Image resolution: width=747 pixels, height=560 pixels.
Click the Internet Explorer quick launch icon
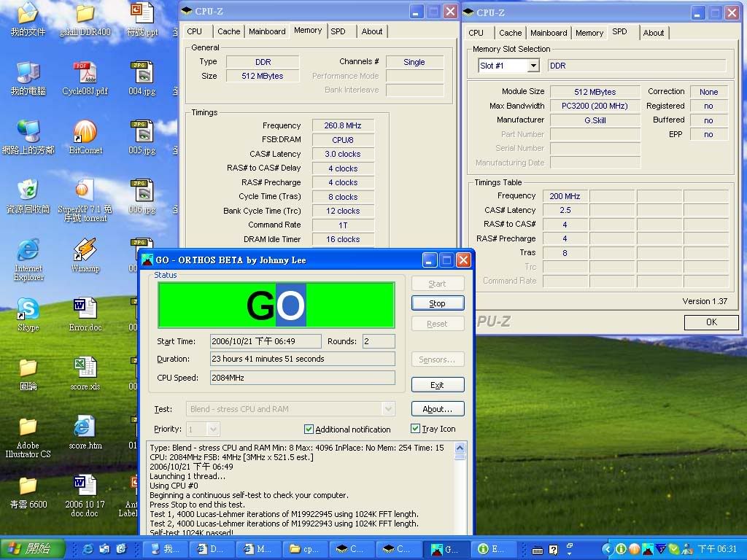[x=88, y=549]
